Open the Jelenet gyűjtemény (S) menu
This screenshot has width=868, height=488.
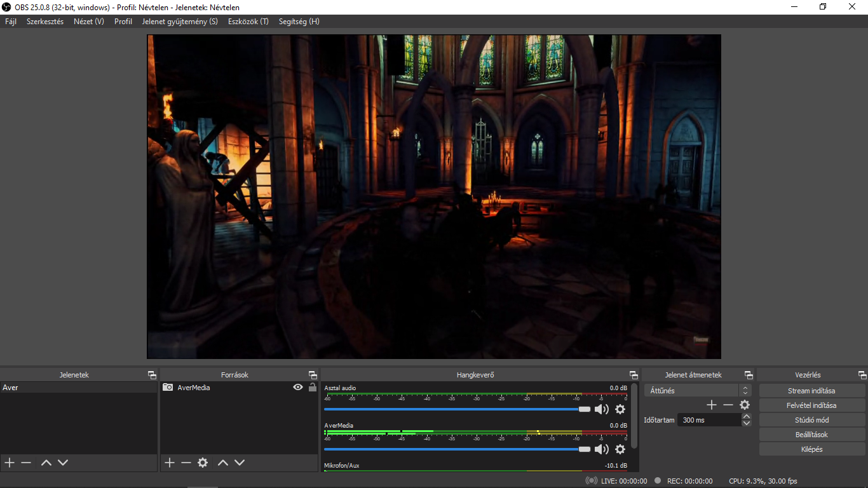(x=180, y=22)
